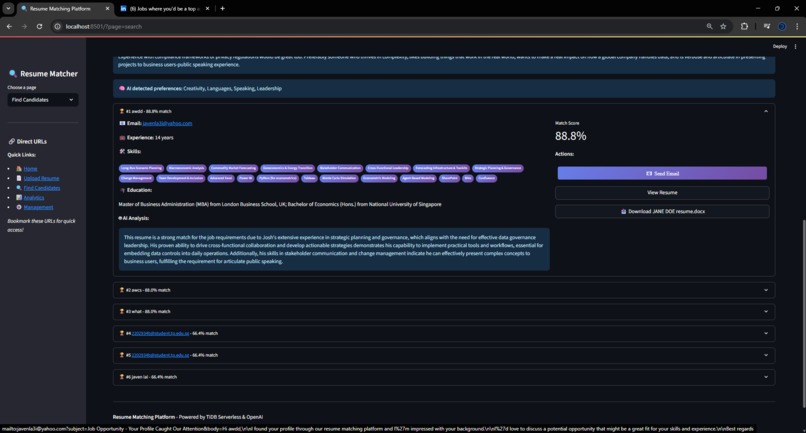Screen dimensions: 806x433
Task: Click the SharePoint skill tag
Action: tap(449, 178)
